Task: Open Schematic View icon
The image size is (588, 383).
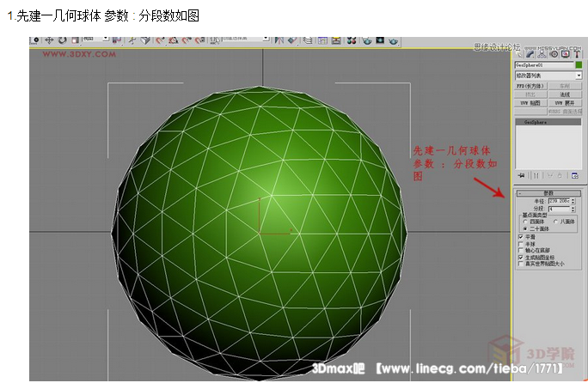Action: point(335,40)
